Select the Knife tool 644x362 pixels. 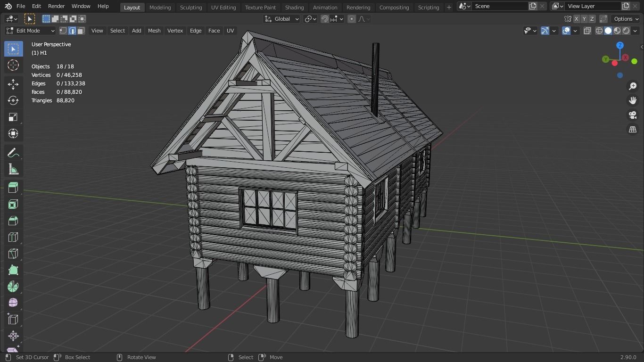coord(13,254)
